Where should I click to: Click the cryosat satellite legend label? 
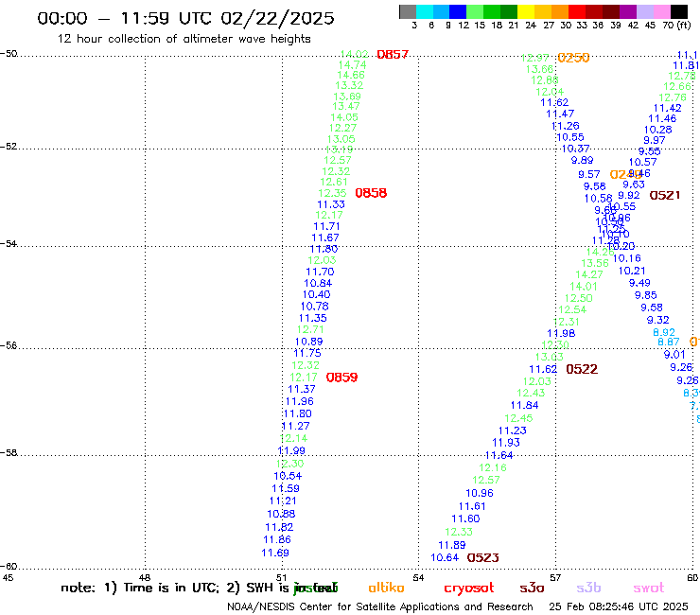469,589
